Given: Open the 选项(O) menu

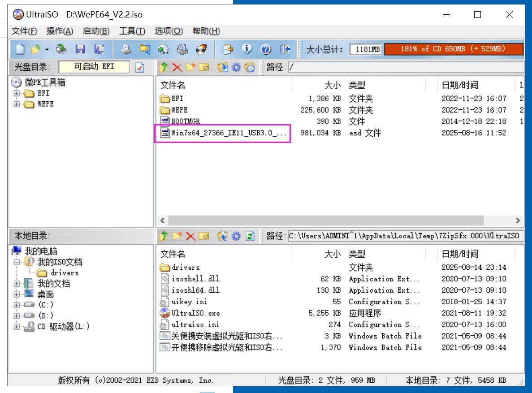Looking at the screenshot, I should (169, 31).
